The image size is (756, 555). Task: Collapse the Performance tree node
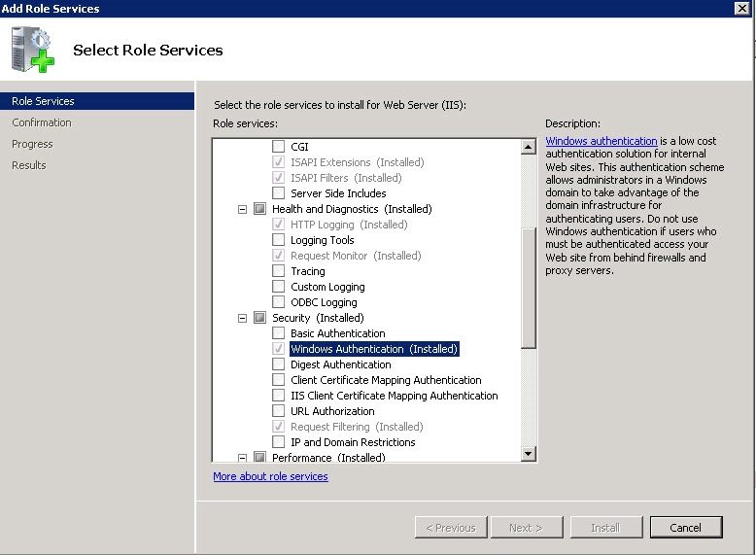[243, 457]
